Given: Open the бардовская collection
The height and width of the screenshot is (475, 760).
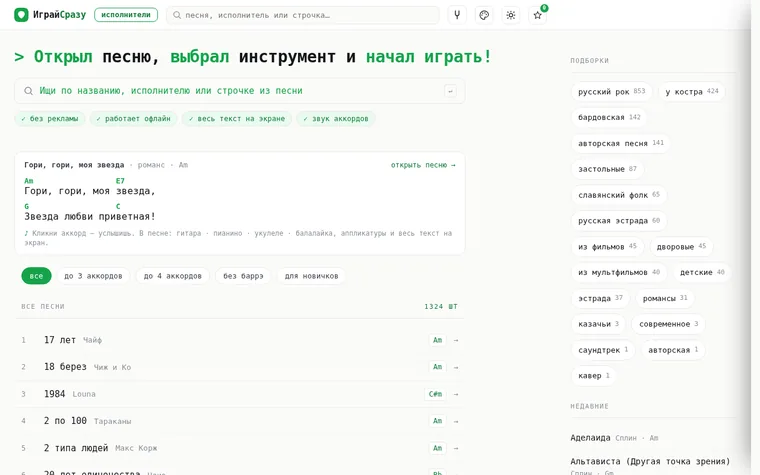Looking at the screenshot, I should (609, 117).
